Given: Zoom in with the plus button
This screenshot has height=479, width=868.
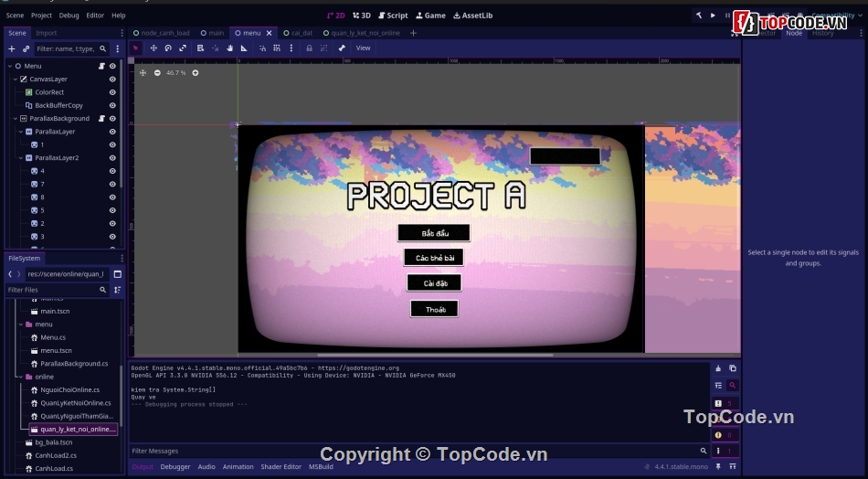Looking at the screenshot, I should tap(196, 72).
